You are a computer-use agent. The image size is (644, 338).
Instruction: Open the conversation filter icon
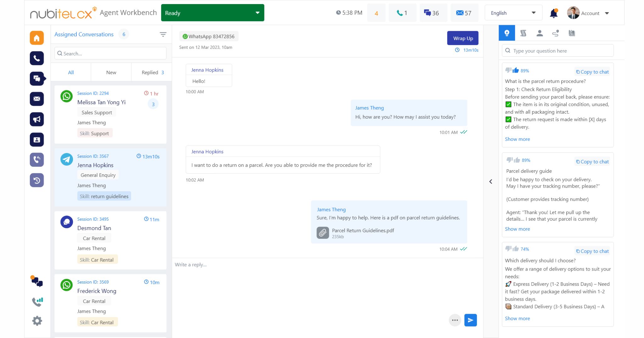point(163,35)
